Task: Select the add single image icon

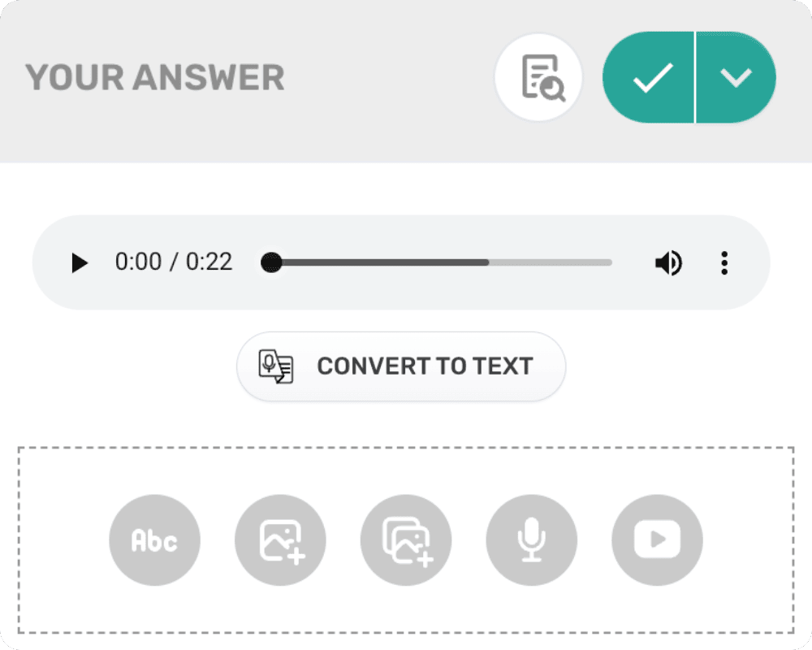Action: (280, 540)
